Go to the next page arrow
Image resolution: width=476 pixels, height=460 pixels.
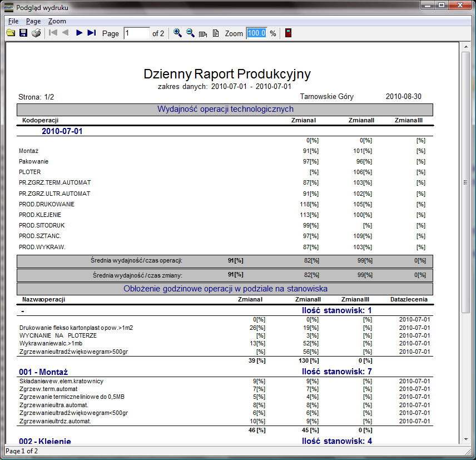(79, 33)
